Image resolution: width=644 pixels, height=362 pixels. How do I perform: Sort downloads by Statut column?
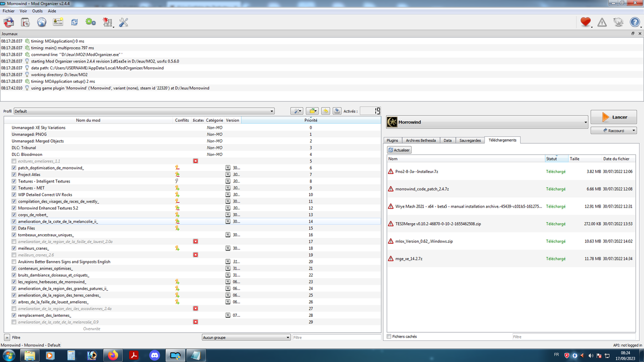(556, 158)
